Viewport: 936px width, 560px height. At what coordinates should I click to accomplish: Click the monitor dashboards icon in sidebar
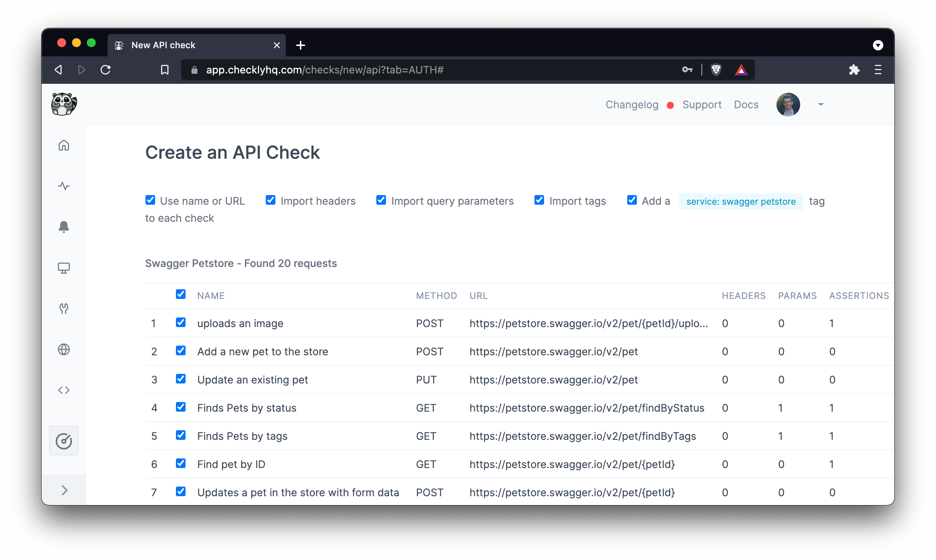pos(64,268)
